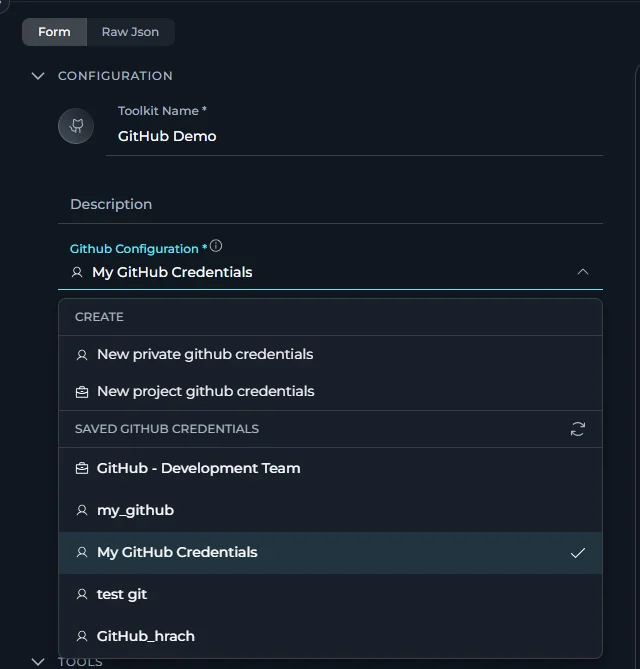Switch to the Raw Json tab
The height and width of the screenshot is (669, 640).
pyautogui.click(x=130, y=32)
